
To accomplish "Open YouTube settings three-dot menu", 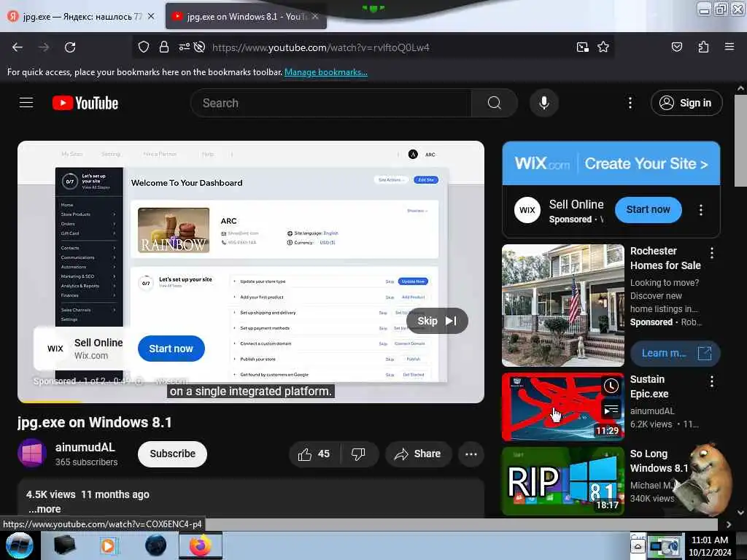I will coord(630,103).
